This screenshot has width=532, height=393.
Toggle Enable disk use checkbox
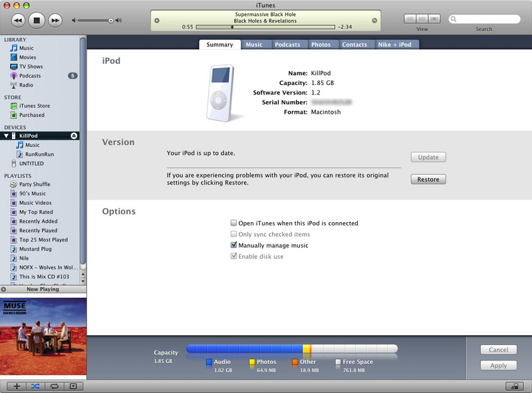[x=233, y=256]
